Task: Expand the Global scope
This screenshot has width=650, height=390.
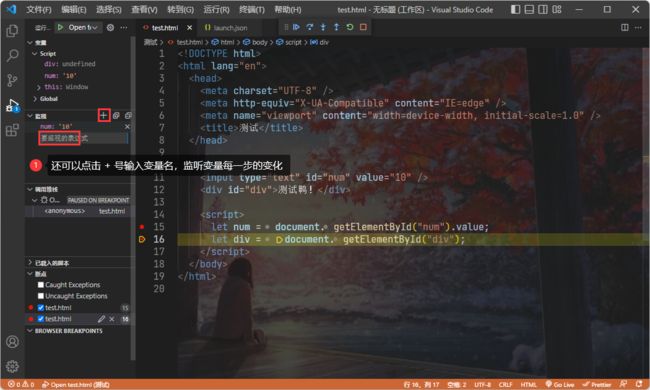Action: (x=34, y=99)
